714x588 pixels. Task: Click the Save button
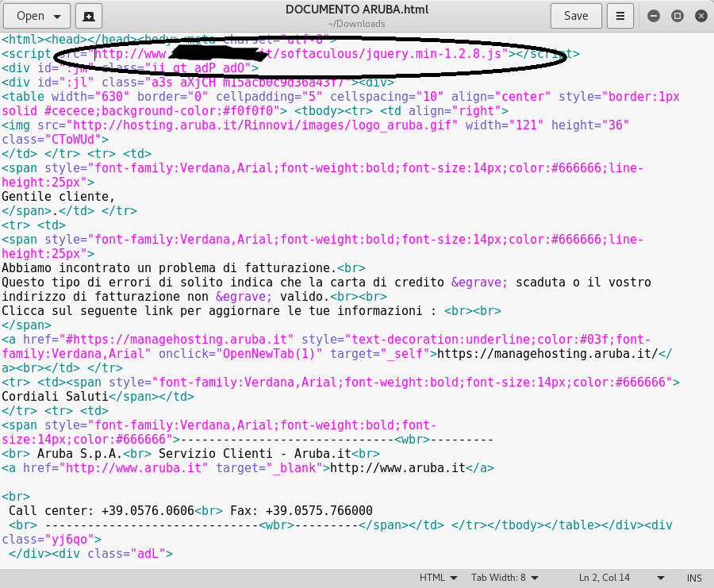[576, 15]
